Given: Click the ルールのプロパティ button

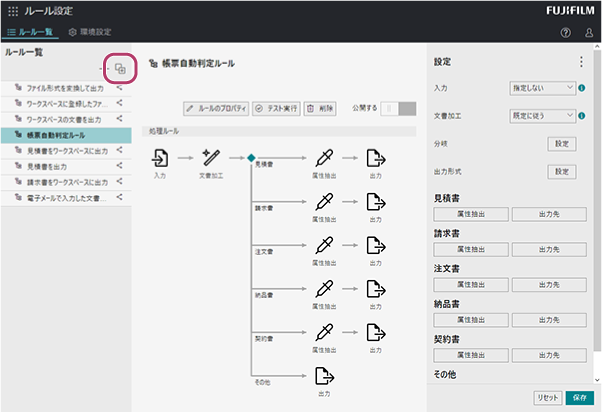Looking at the screenshot, I should pyautogui.click(x=216, y=109).
